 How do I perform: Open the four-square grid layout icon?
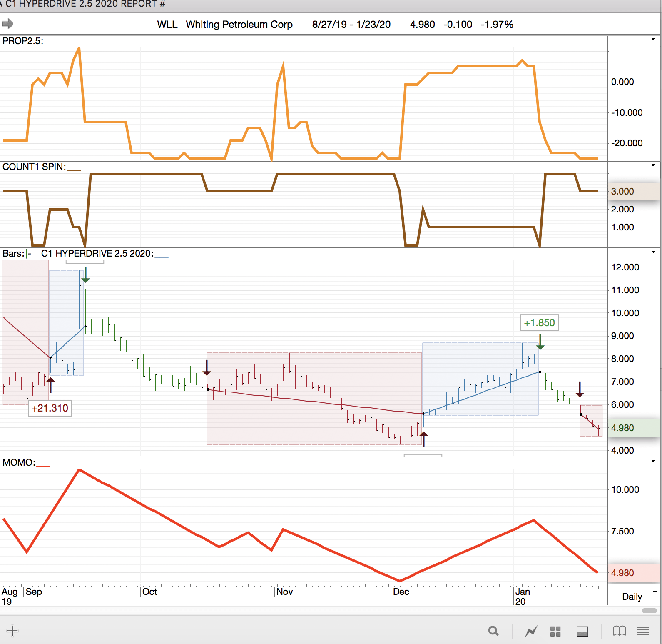(x=555, y=632)
